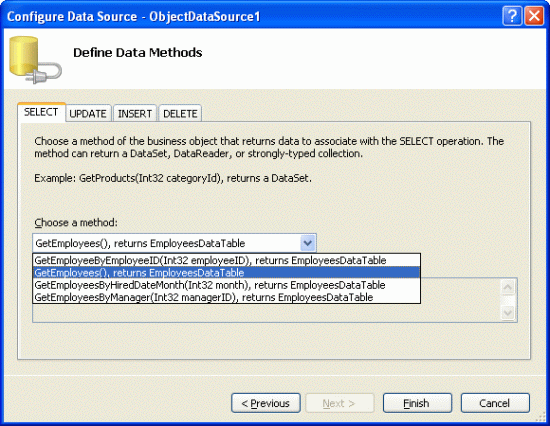
Task: Switch to the SELECT tab
Action: (41, 112)
